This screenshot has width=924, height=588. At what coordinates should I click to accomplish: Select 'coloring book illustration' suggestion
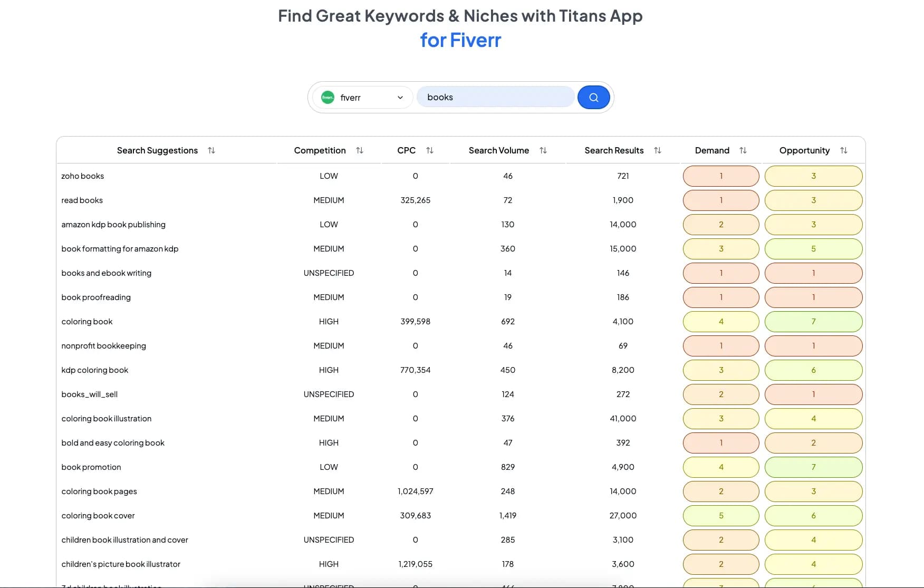coord(106,419)
